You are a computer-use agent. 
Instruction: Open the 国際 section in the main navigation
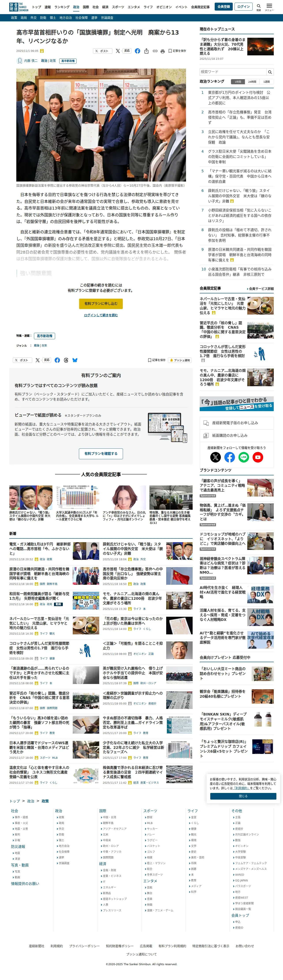(86, 7)
